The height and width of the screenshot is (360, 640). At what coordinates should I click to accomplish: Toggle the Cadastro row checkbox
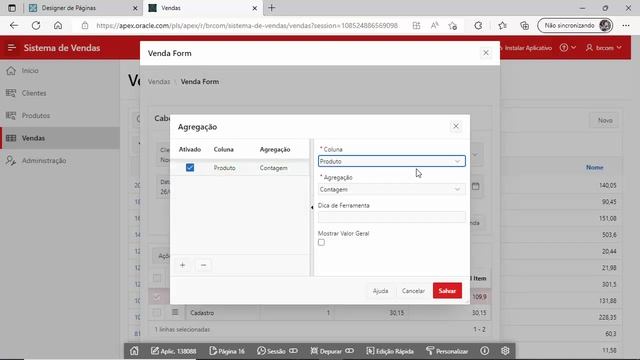[157, 313]
